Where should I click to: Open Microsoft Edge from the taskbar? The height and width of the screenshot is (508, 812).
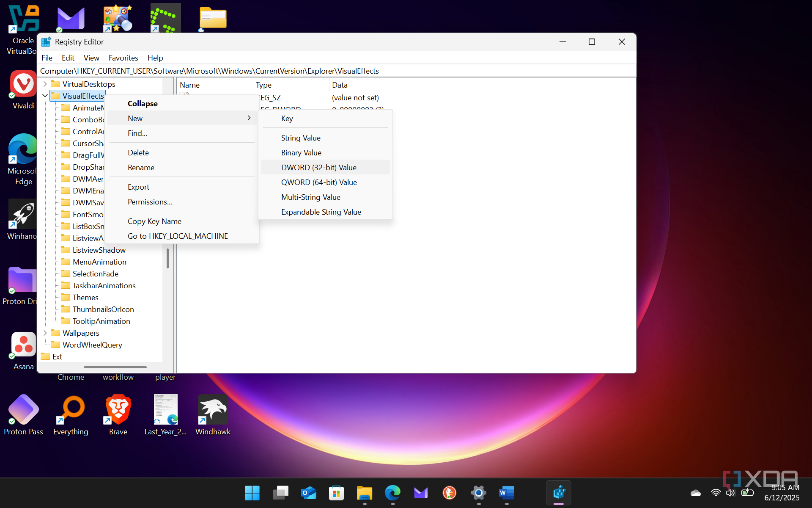(x=393, y=493)
